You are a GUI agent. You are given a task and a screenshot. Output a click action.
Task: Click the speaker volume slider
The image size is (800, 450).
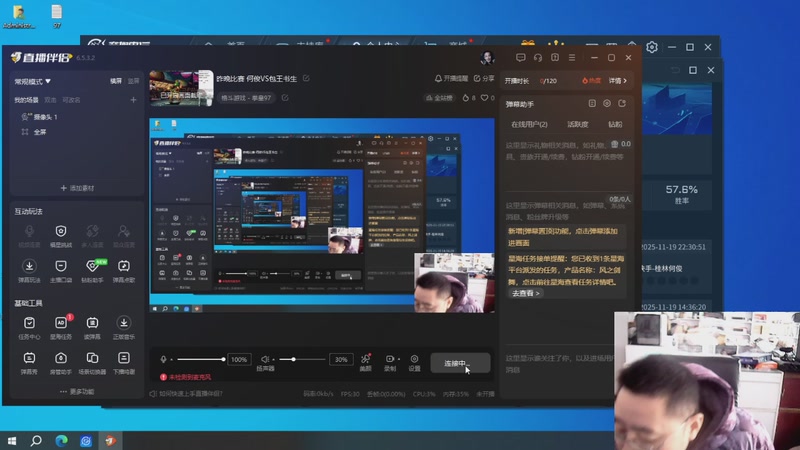tap(302, 359)
